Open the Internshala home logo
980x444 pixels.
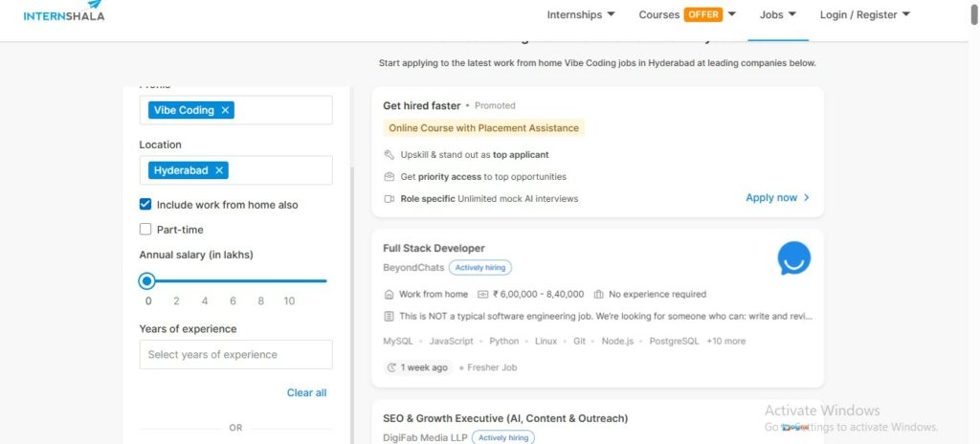(x=64, y=11)
